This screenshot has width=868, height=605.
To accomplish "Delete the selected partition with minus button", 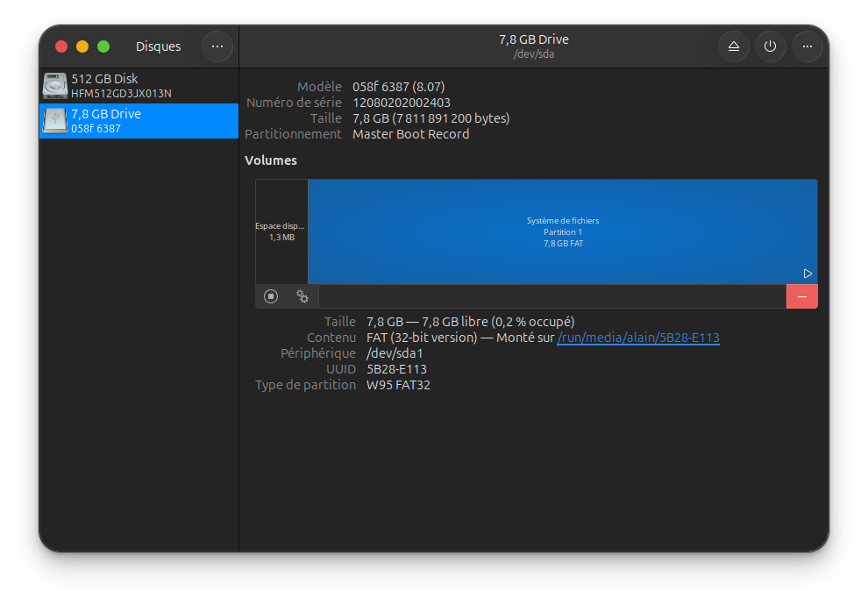I will coord(801,296).
